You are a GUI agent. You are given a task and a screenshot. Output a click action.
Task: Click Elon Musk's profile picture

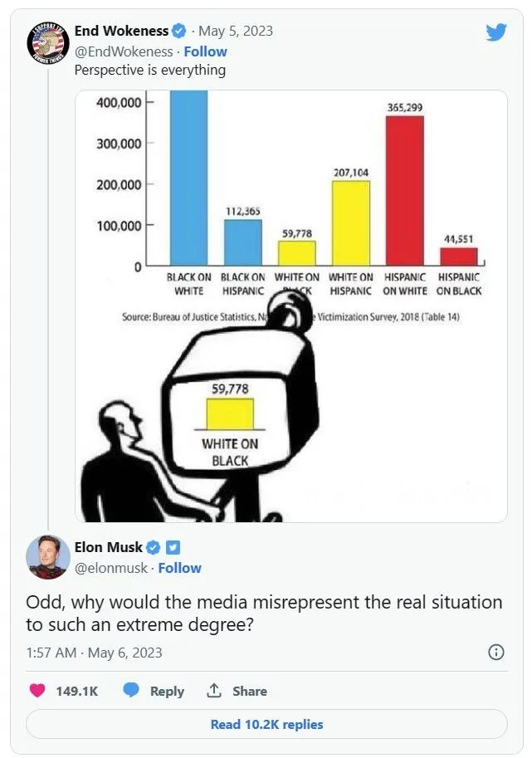pyautogui.click(x=47, y=556)
